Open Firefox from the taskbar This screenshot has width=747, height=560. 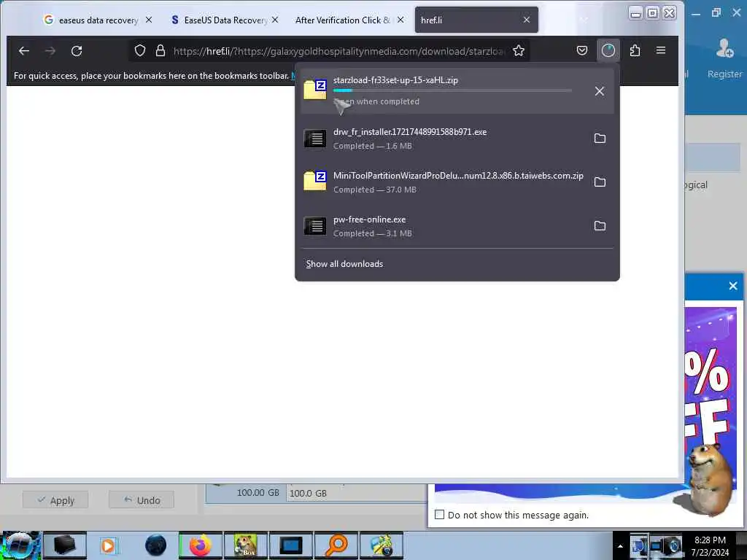pos(201,545)
